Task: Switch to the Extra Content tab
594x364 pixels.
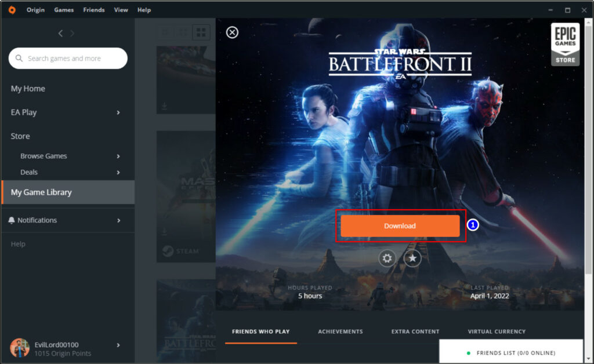Action: [415, 332]
